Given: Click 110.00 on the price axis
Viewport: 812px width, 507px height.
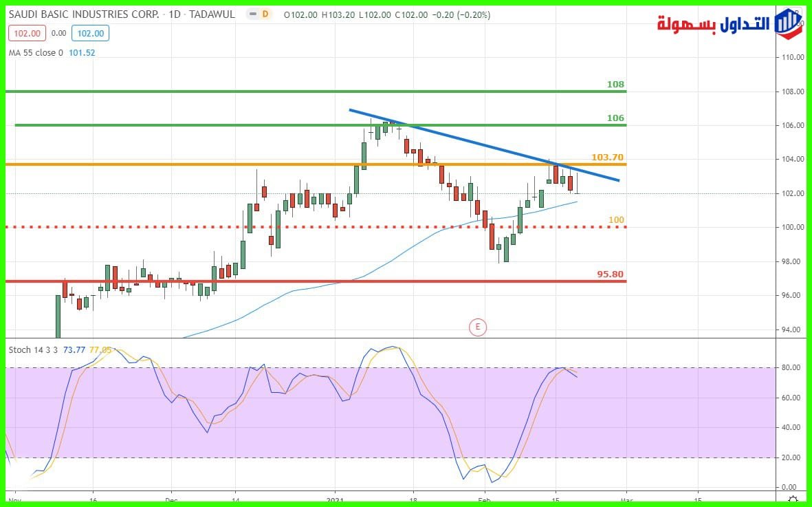Looking at the screenshot, I should (x=793, y=58).
